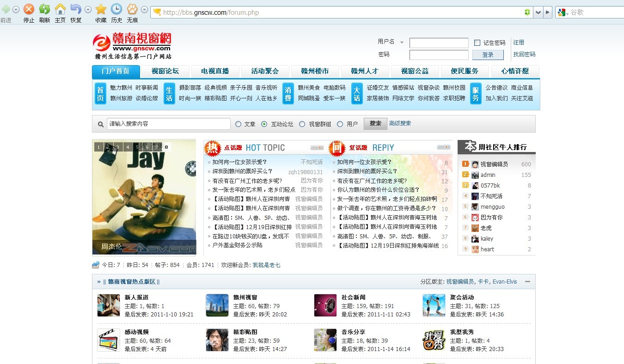Open the 心情许愿 navigation tab

point(515,72)
